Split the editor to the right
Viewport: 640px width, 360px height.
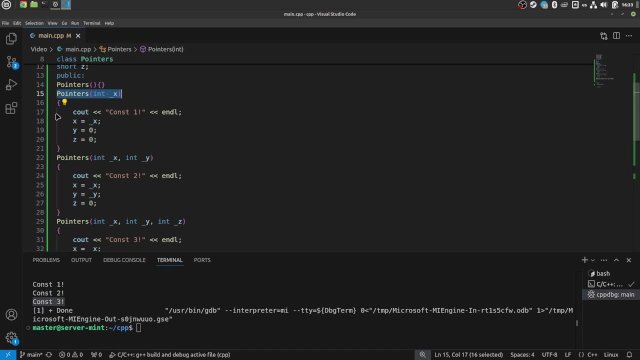click(616, 36)
